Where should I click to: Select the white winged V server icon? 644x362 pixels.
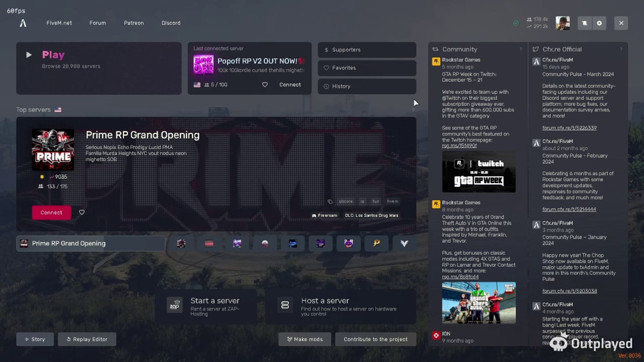click(404, 244)
